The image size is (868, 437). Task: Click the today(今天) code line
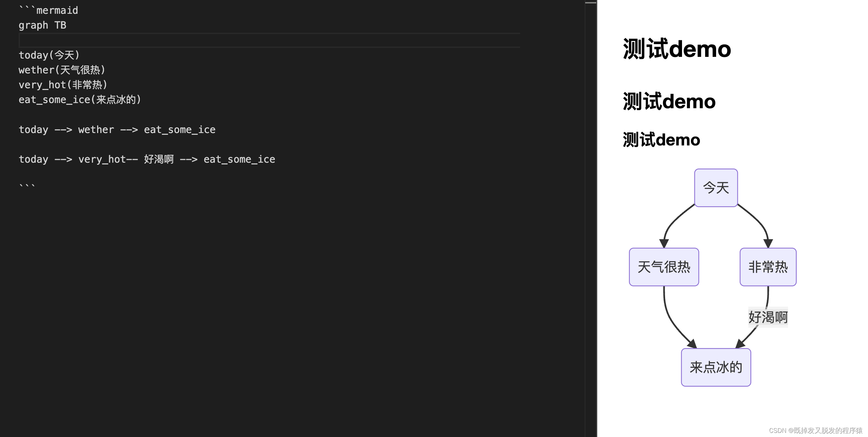tap(49, 55)
